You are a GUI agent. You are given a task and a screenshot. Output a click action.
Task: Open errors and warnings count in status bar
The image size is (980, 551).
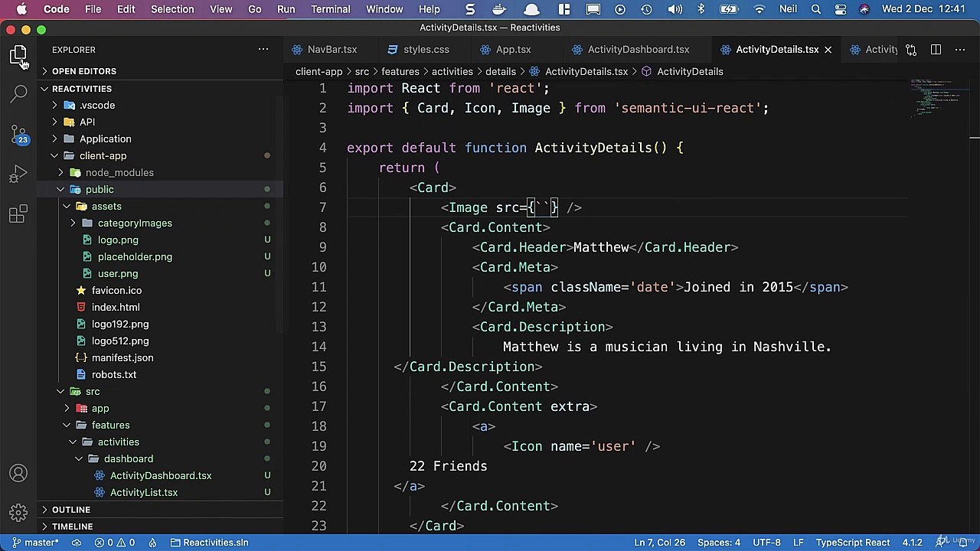tap(115, 543)
